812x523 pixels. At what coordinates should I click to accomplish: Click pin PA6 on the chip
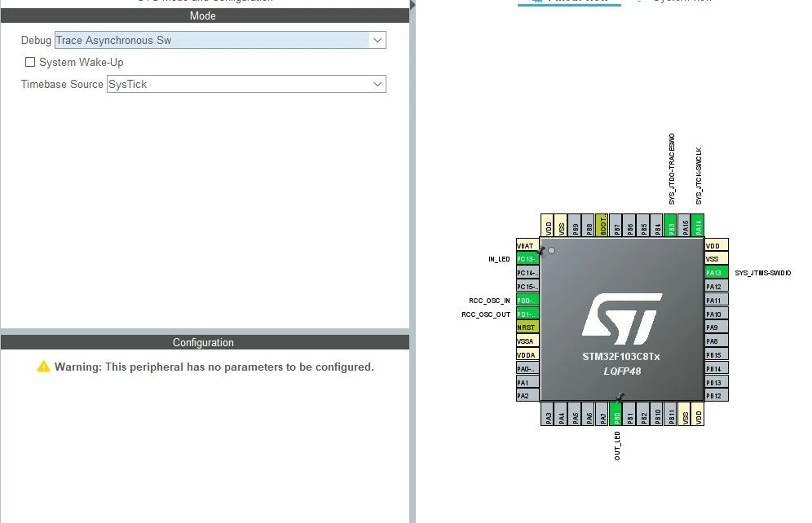(x=589, y=415)
